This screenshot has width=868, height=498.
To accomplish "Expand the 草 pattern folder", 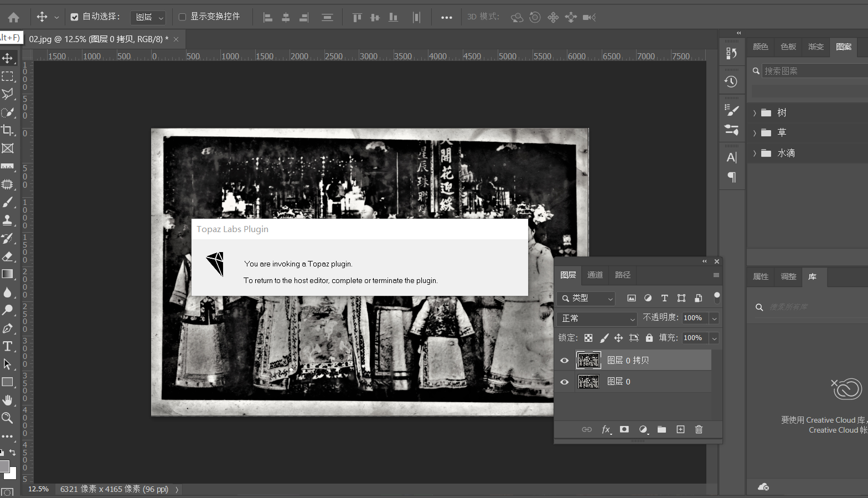I will point(755,133).
